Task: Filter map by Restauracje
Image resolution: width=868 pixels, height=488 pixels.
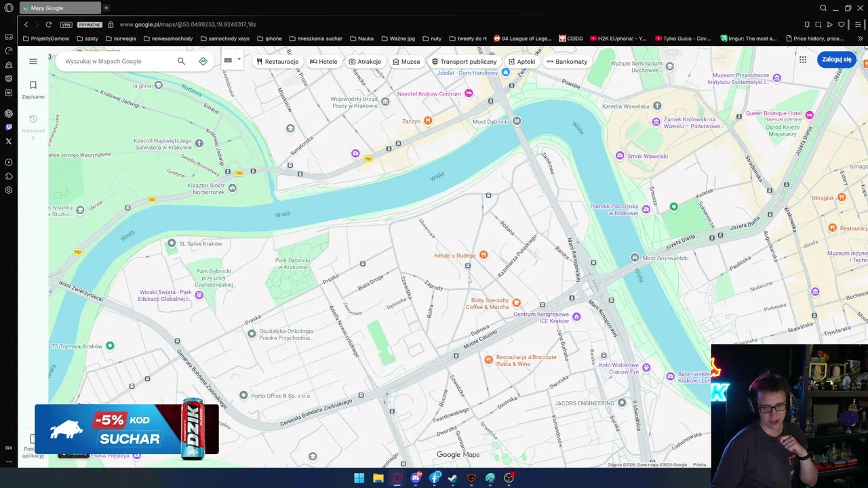Action: tap(277, 62)
